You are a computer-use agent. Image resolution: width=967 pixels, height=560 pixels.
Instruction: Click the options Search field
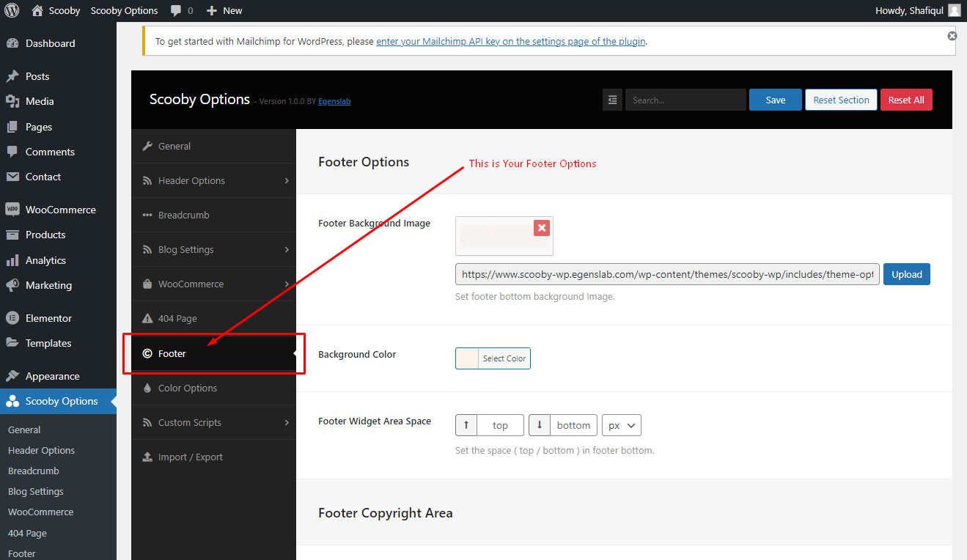tap(685, 100)
